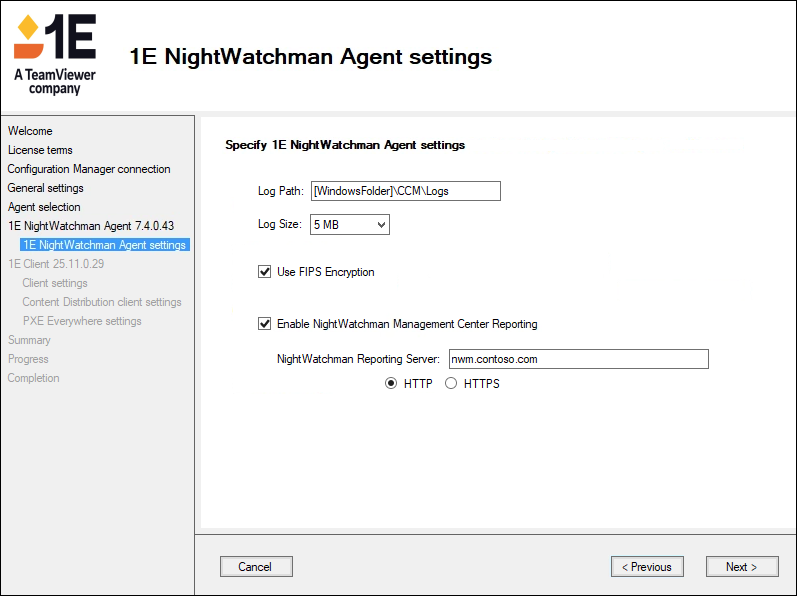Open the Log Size dropdown
The image size is (797, 596).
[349, 225]
